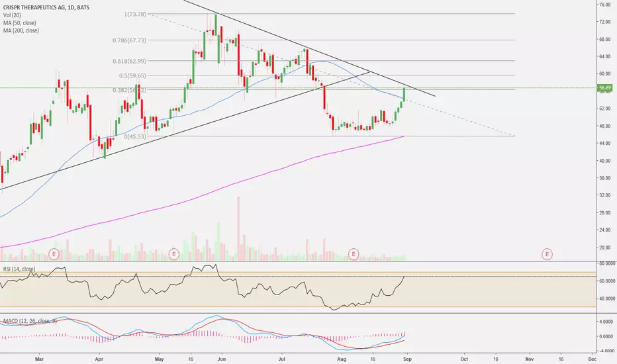617x364 pixels.
Task: Open the earnings marker in early May
Action: pos(174,254)
